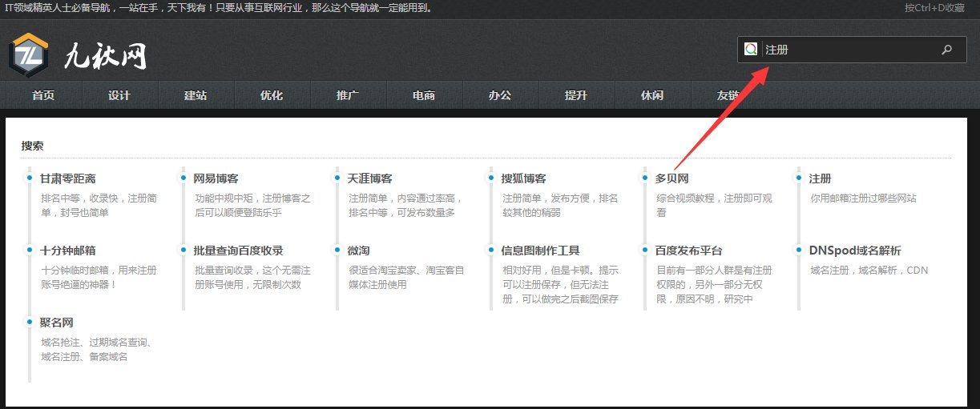Open the 十分钟邮箱 result link
The image size is (980, 409).
68,250
